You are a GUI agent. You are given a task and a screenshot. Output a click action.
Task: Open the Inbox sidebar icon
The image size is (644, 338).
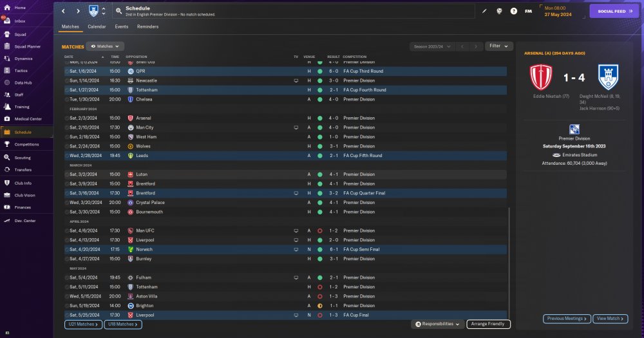[7, 21]
